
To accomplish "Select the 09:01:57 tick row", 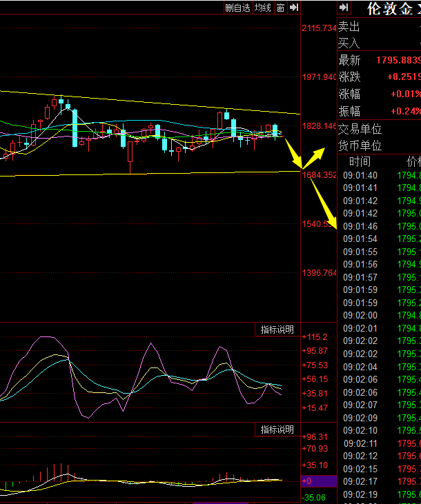I will pyautogui.click(x=380, y=277).
